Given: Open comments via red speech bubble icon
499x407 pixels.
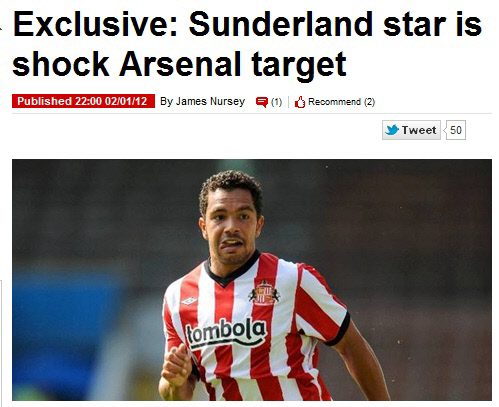Looking at the screenshot, I should (262, 102).
